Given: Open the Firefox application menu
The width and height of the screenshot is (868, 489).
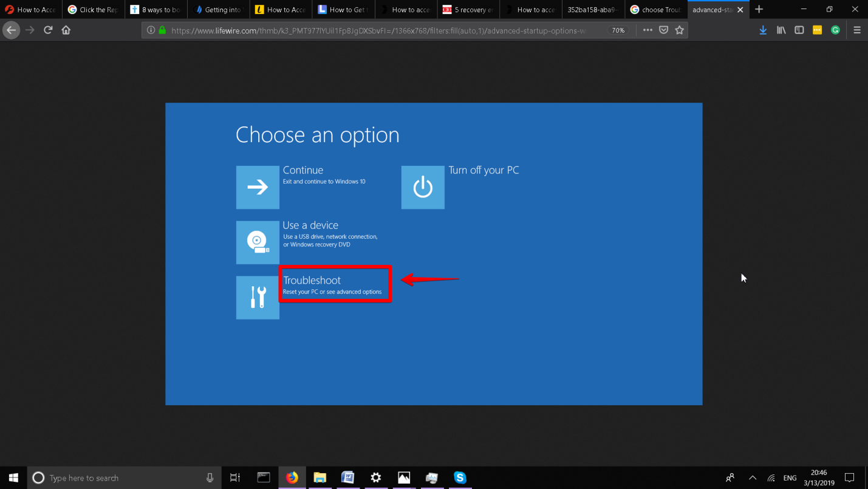Looking at the screenshot, I should tap(857, 30).
